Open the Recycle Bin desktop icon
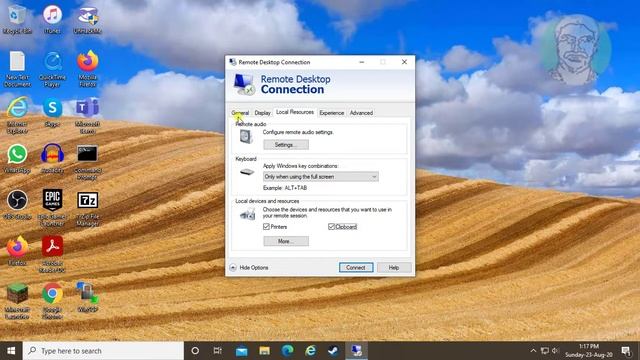The image size is (640, 360). 17,20
